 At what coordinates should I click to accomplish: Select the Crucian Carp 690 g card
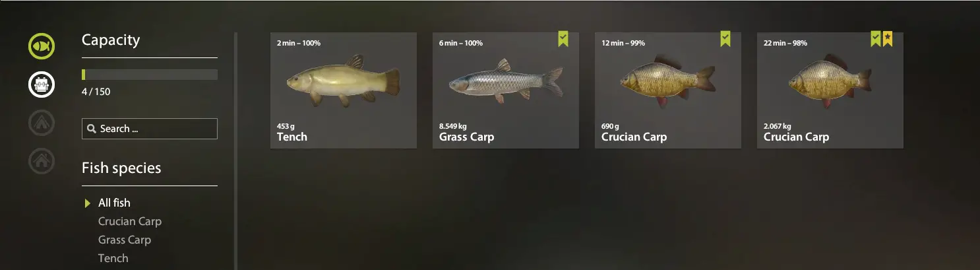pos(668,90)
